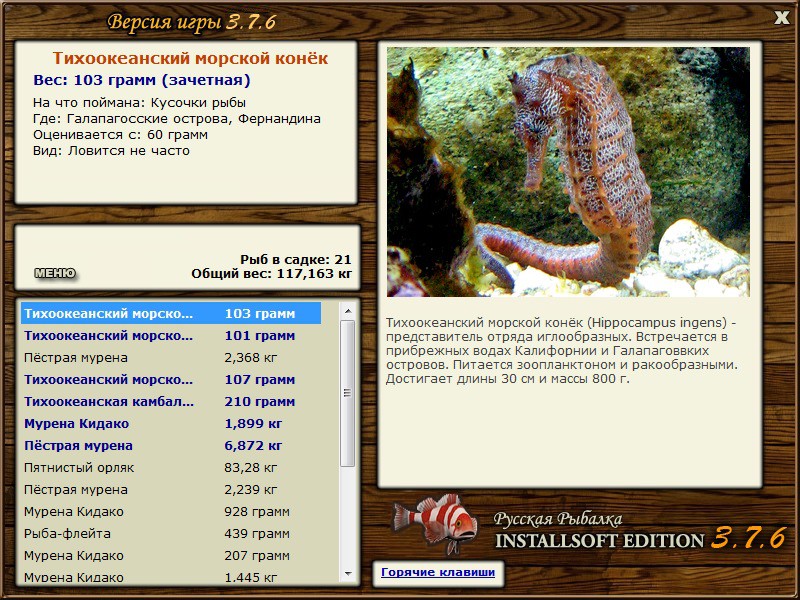Click the Рыб в садке: 21 counter
Screen dimensions: 800x600
pos(296,259)
